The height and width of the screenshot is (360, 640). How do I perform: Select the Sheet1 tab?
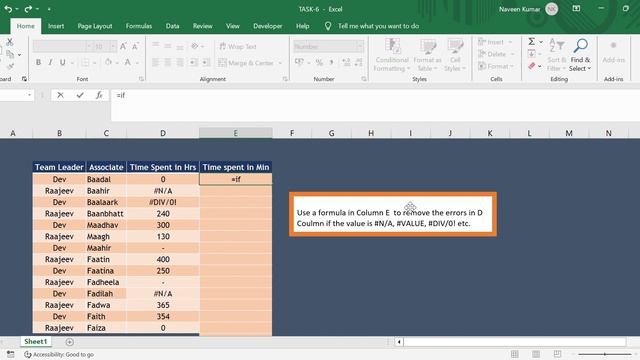click(x=36, y=341)
